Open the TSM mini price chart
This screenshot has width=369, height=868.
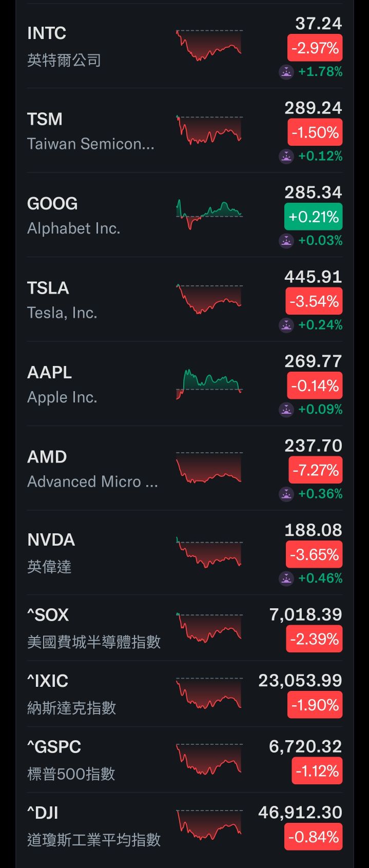(x=209, y=130)
